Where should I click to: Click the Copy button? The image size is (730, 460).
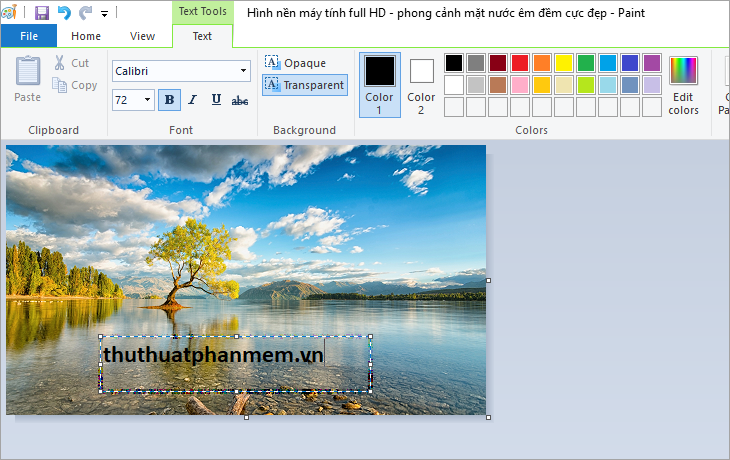tap(74, 85)
